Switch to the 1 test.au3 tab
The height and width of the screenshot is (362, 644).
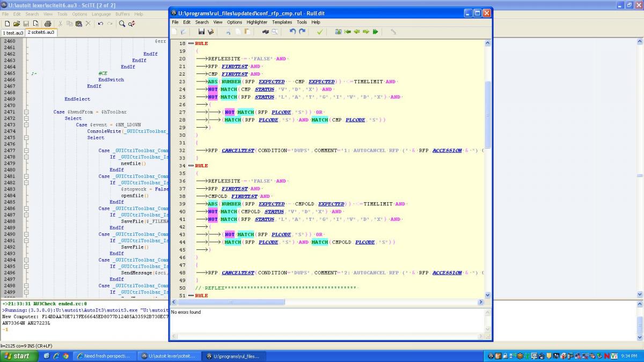tap(12, 33)
